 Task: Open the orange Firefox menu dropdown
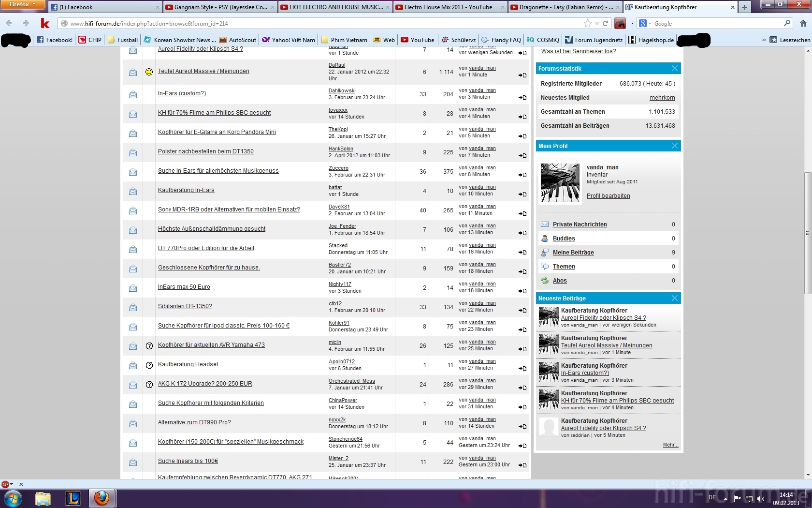(23, 4)
